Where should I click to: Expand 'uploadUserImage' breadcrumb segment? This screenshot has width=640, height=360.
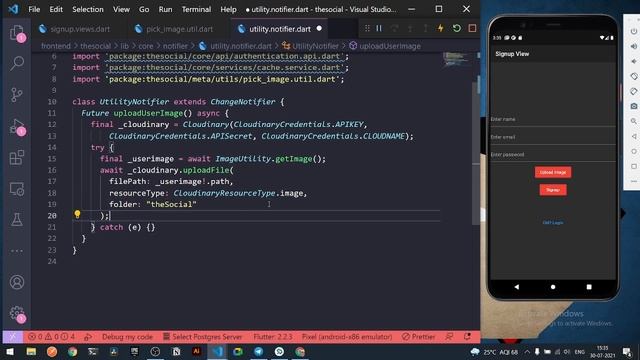pos(390,46)
